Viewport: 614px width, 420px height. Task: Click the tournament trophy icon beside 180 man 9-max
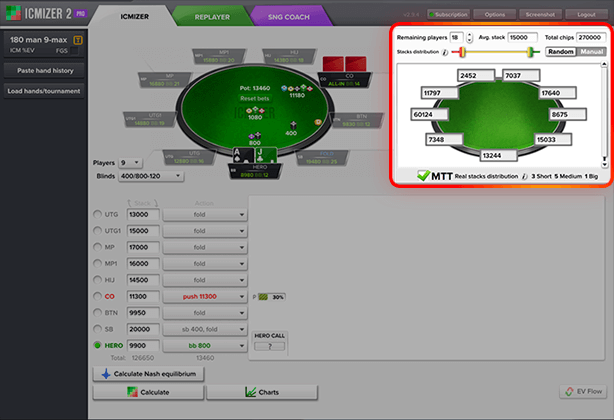click(78, 40)
